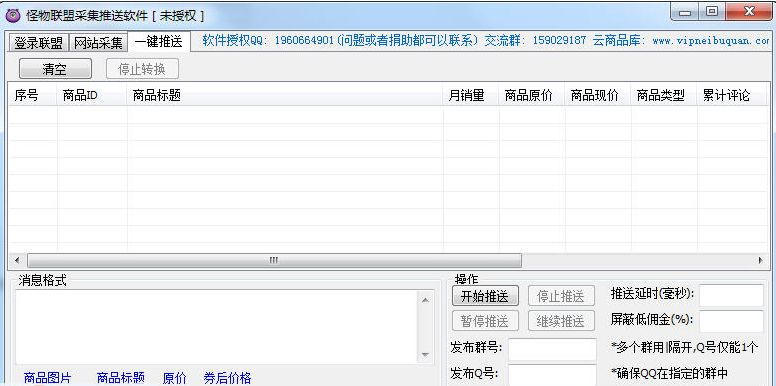The image size is (776, 386).
Task: Click the 清空 button
Action: (x=55, y=69)
